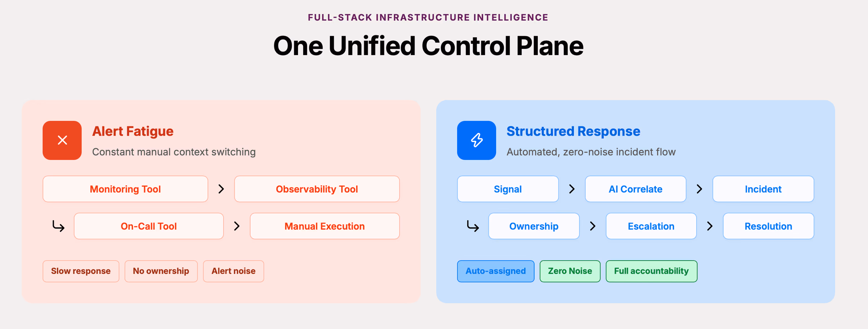
Task: Click the Zero Noise green tag
Action: point(570,271)
